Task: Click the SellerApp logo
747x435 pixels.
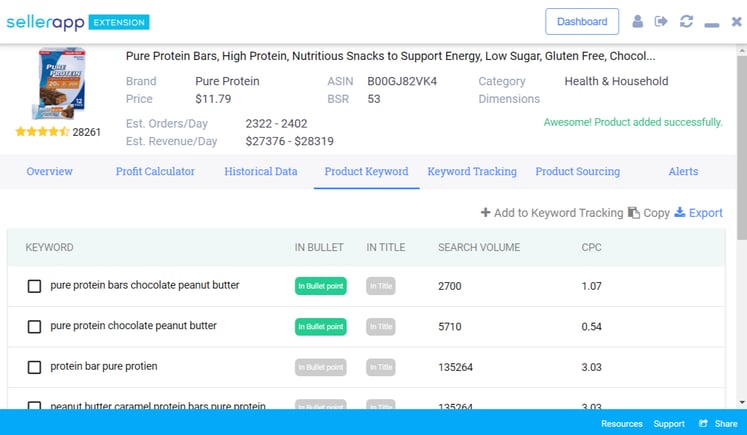Action: pos(45,22)
